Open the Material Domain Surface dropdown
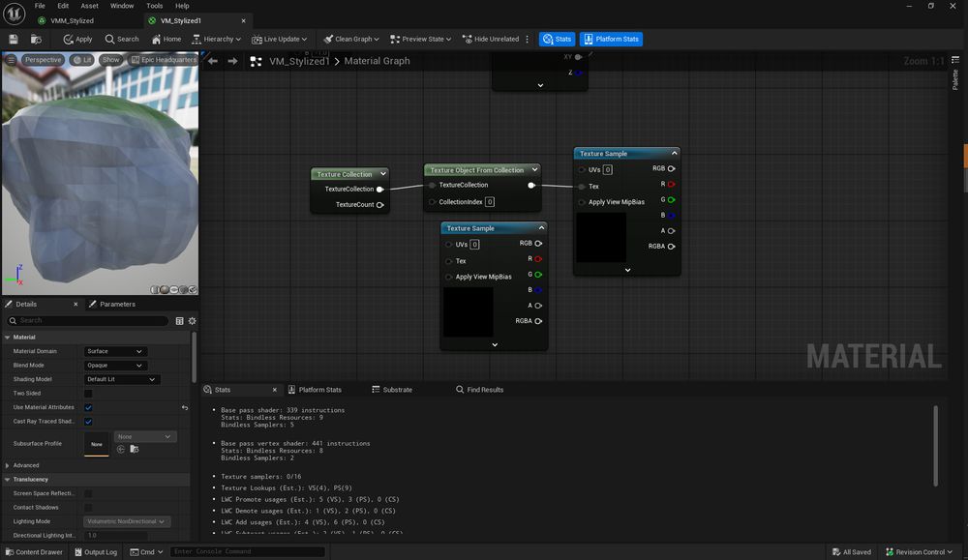 click(x=114, y=351)
